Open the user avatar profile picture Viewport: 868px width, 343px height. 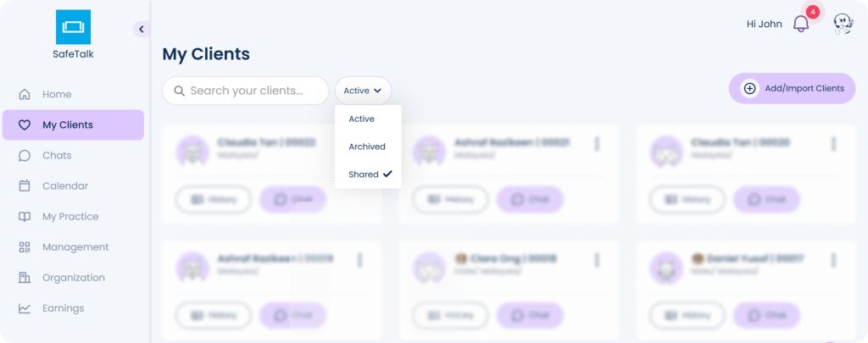point(843,24)
